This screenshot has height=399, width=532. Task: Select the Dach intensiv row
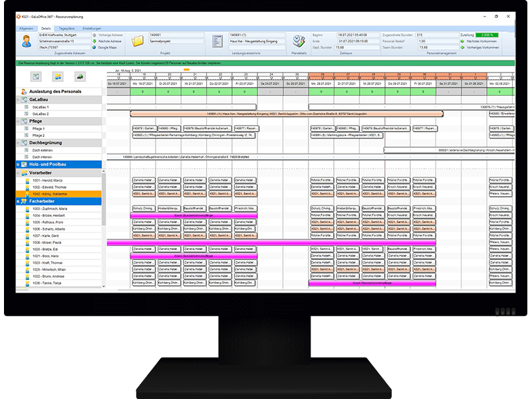point(59,157)
